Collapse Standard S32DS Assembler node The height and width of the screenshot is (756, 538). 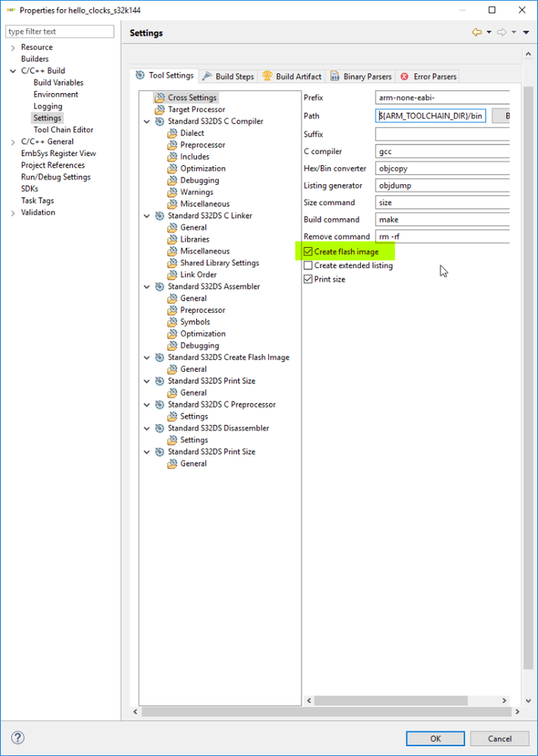(147, 287)
